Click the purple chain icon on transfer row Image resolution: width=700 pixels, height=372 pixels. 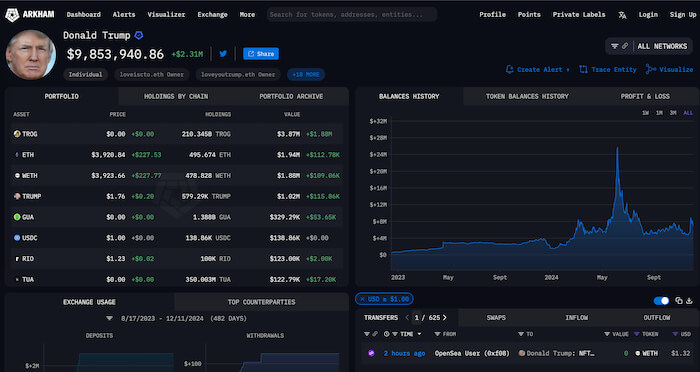pos(371,353)
